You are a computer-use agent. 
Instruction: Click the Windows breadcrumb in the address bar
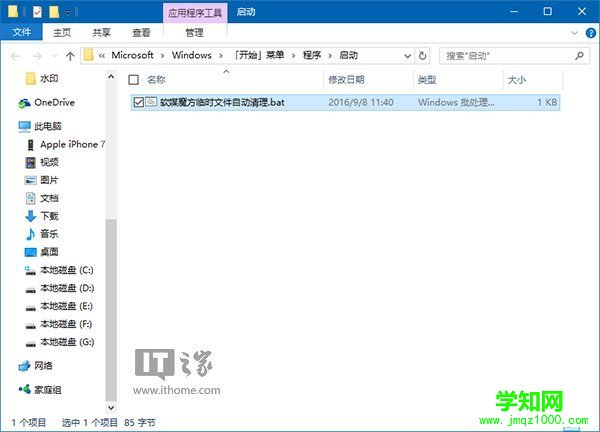[192, 55]
